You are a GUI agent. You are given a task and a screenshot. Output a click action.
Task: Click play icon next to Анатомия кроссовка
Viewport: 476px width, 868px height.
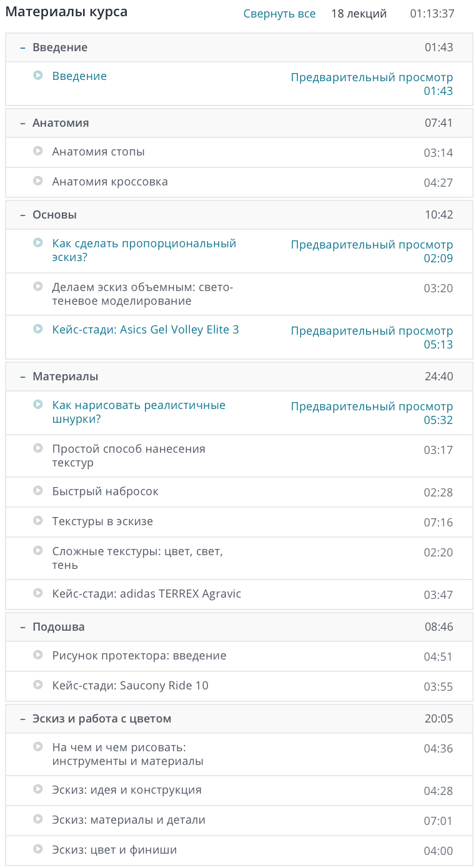[x=38, y=181]
